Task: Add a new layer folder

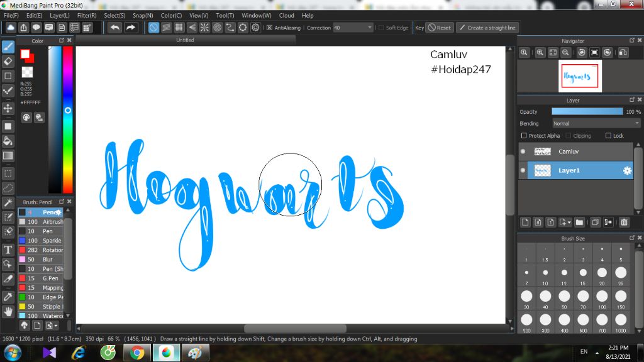Action: pyautogui.click(x=579, y=222)
